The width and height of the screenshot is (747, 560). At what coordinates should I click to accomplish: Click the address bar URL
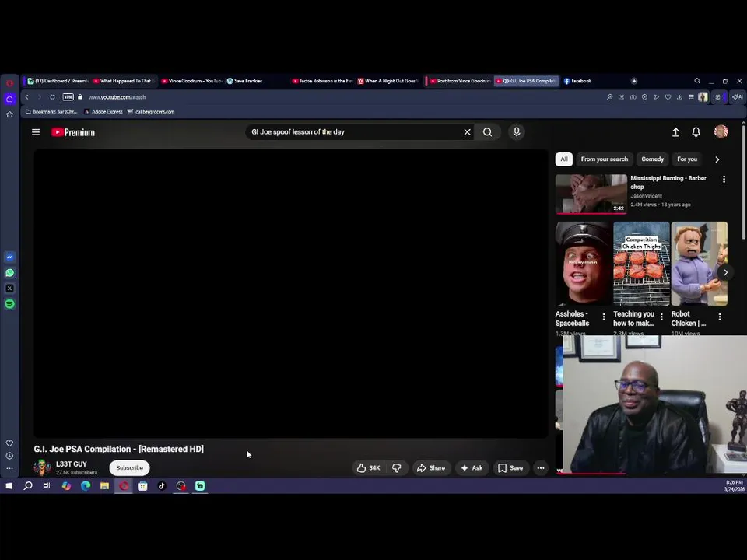click(117, 97)
